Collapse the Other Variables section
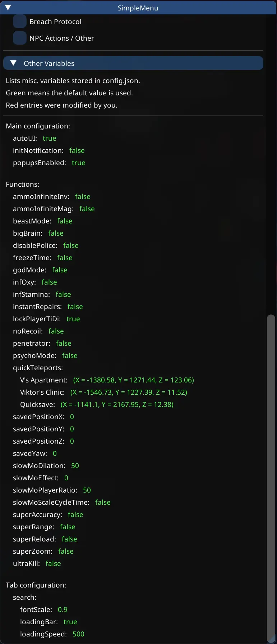The height and width of the screenshot is (644, 277). pos(13,63)
